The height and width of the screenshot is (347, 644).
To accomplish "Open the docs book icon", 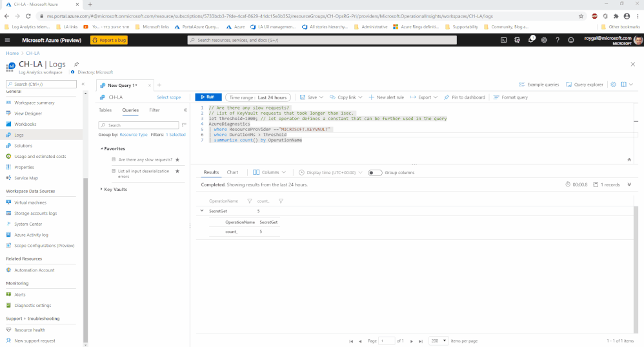I will click(x=623, y=84).
